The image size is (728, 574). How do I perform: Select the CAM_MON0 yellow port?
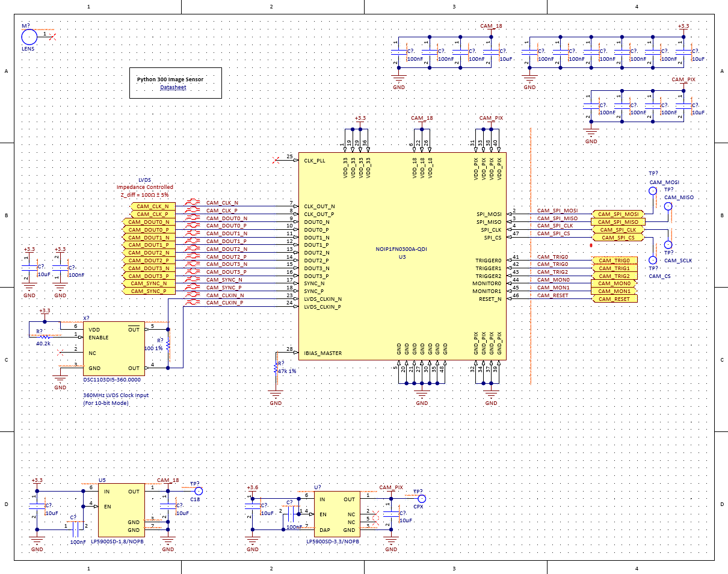pyautogui.click(x=615, y=283)
